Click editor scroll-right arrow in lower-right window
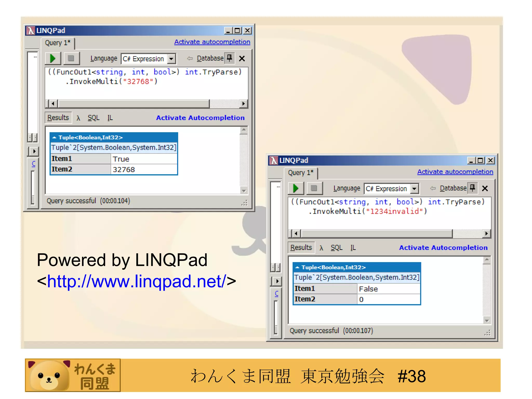This screenshot has width=532, height=399. coord(486,234)
